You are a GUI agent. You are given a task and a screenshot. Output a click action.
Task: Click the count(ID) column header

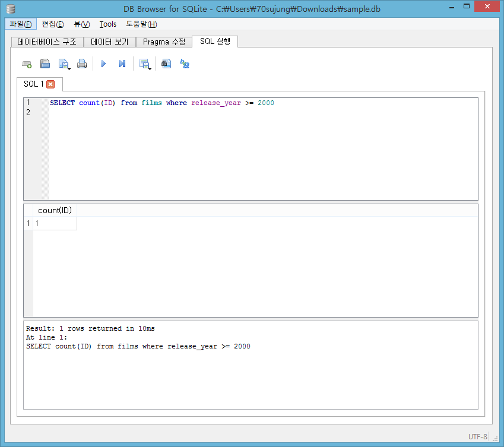point(55,211)
